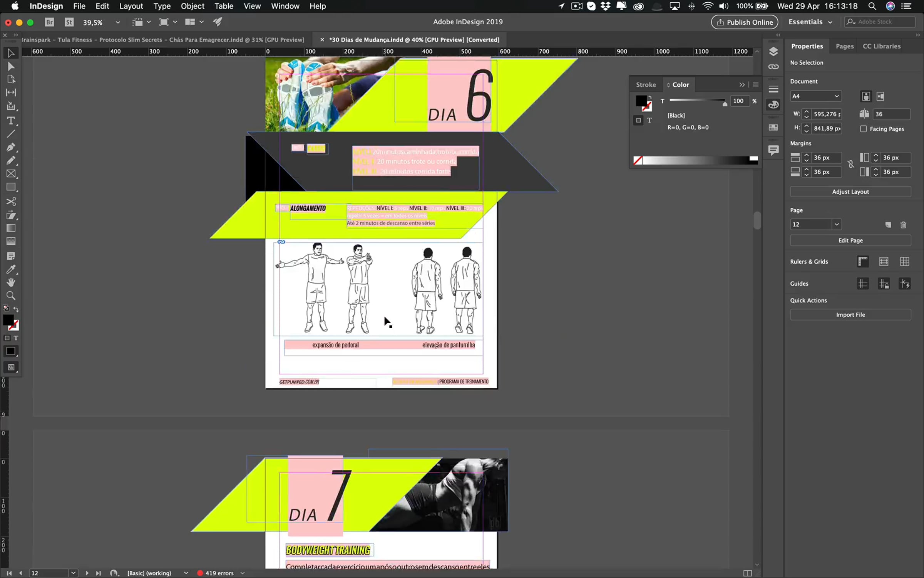The width and height of the screenshot is (924, 578).
Task: Open the A4 page size dropdown
Action: tap(815, 96)
